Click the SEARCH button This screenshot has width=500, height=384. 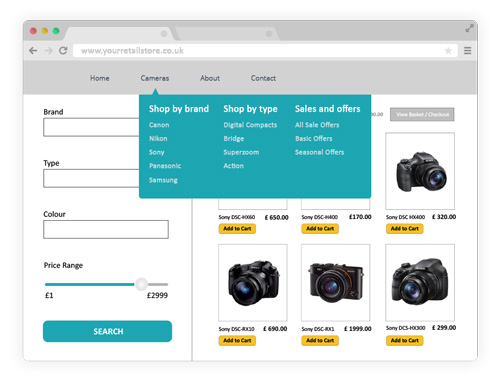[107, 331]
